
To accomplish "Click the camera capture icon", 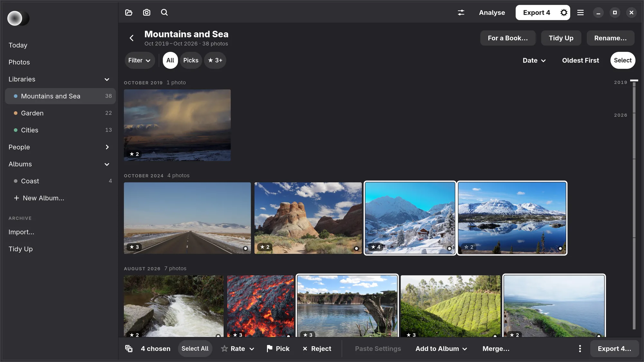I will tap(147, 13).
